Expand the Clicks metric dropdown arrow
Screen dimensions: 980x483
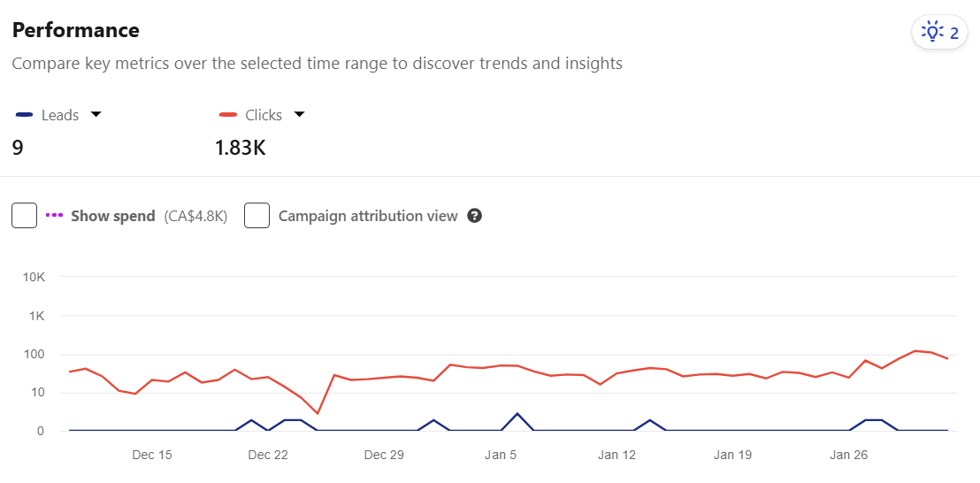pyautogui.click(x=299, y=114)
